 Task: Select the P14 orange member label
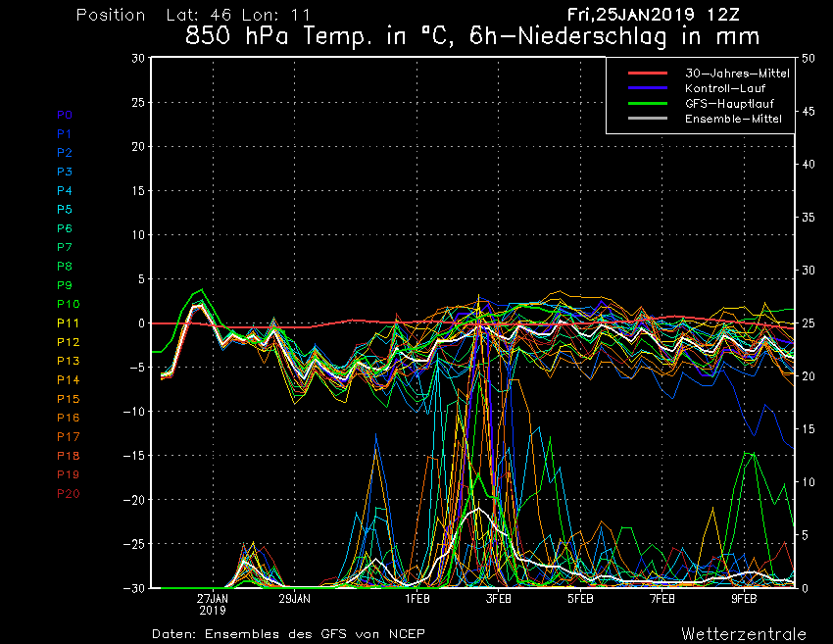[68, 380]
